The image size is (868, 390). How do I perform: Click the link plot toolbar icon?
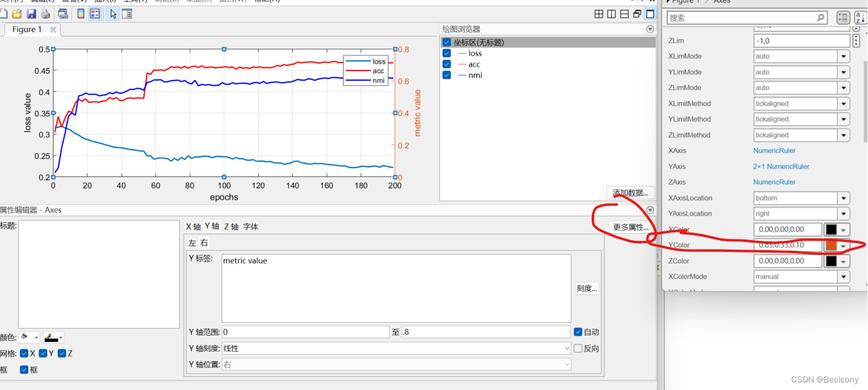click(64, 14)
